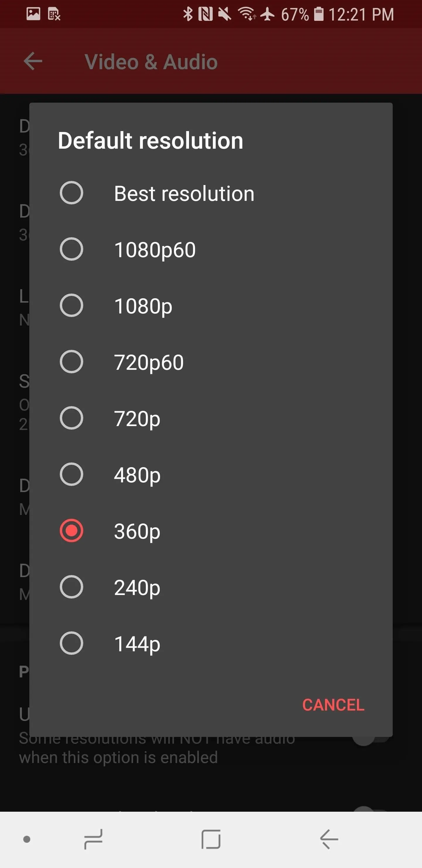Tap the Bluetooth status bar icon
This screenshot has height=868, width=422.
tap(188, 14)
